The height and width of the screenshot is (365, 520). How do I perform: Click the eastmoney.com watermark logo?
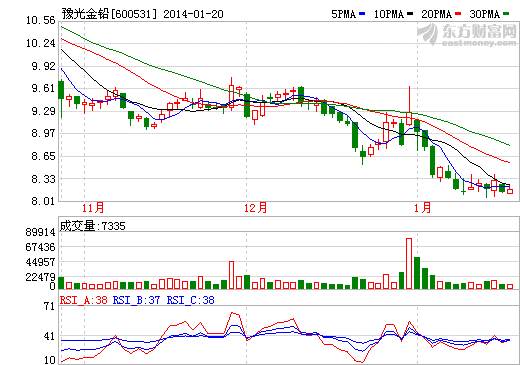466,35
